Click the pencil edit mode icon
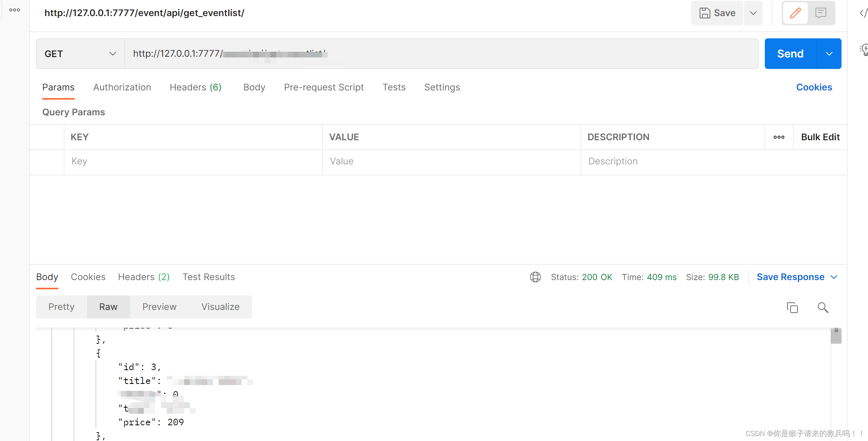868x441 pixels. 795,13
